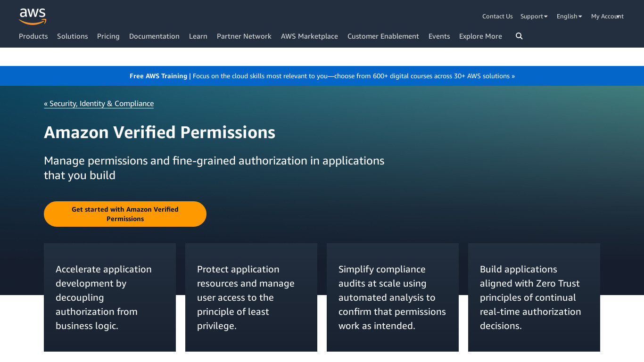Click the 'Simplify compliance audits' card

pos(393,297)
